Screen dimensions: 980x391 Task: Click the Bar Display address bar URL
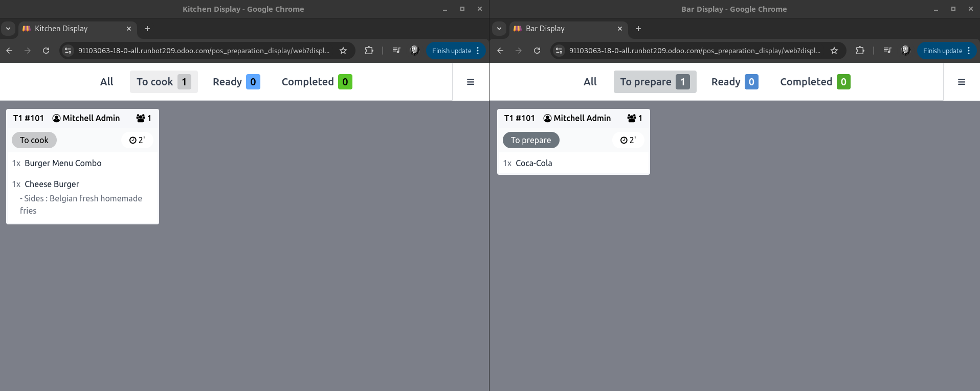tap(694, 51)
